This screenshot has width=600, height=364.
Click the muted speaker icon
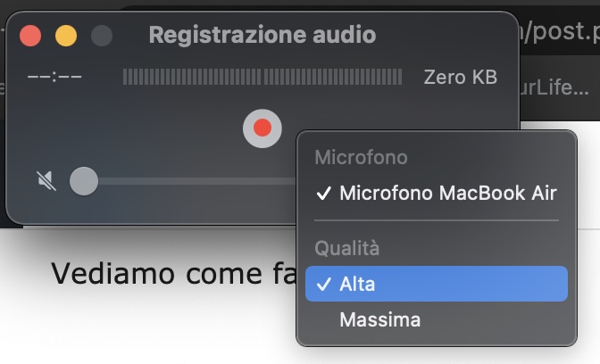(46, 181)
